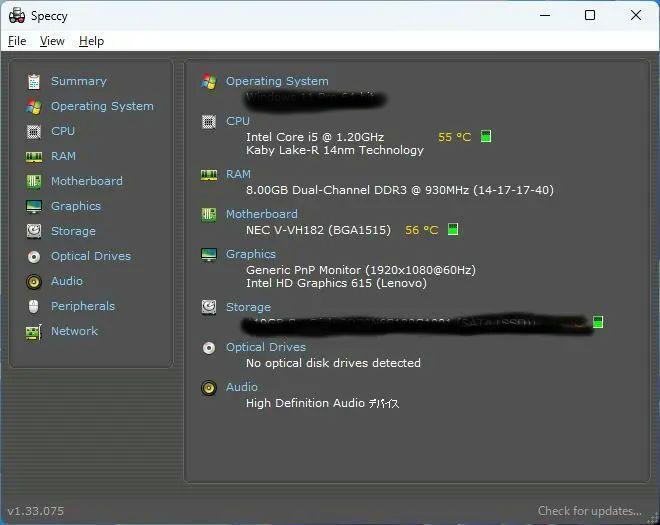Click the Audio speaker icon in sidebar
This screenshot has height=525, width=660.
(34, 282)
